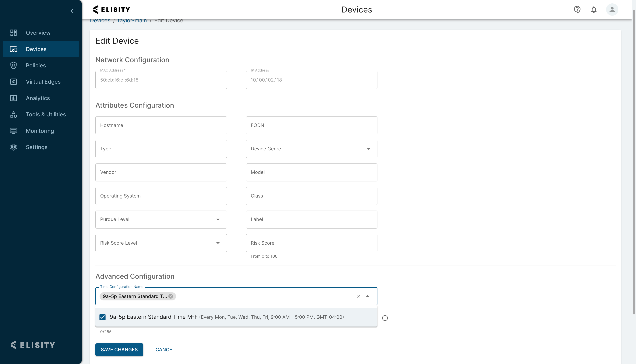
Task: Collapse the sidebar with chevron icon
Action: 72,11
